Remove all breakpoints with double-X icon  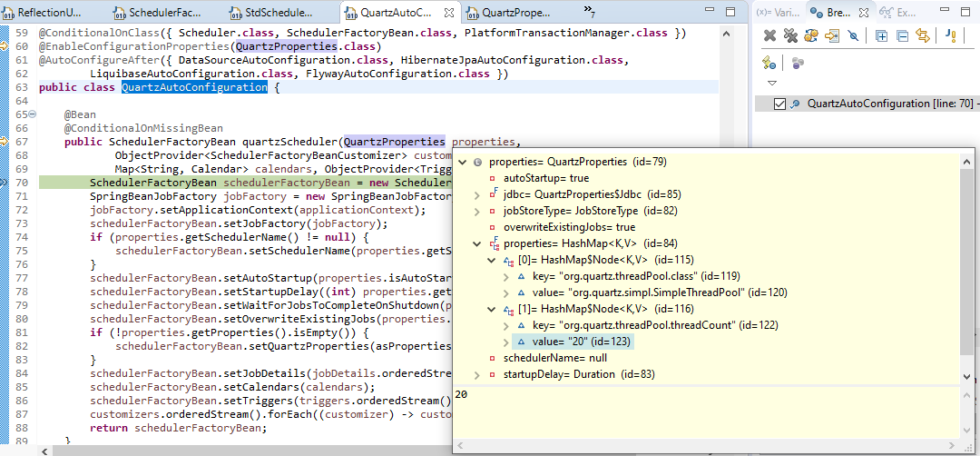(790, 36)
